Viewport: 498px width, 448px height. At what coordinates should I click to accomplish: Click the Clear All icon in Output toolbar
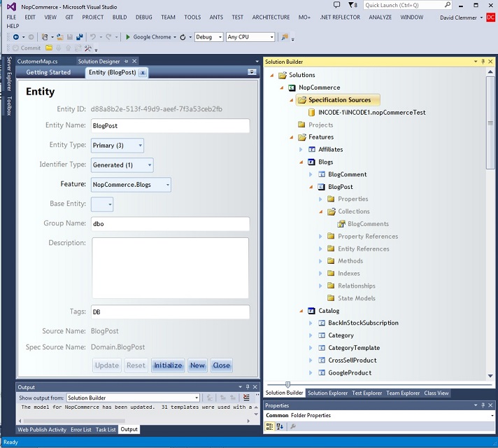click(x=246, y=398)
